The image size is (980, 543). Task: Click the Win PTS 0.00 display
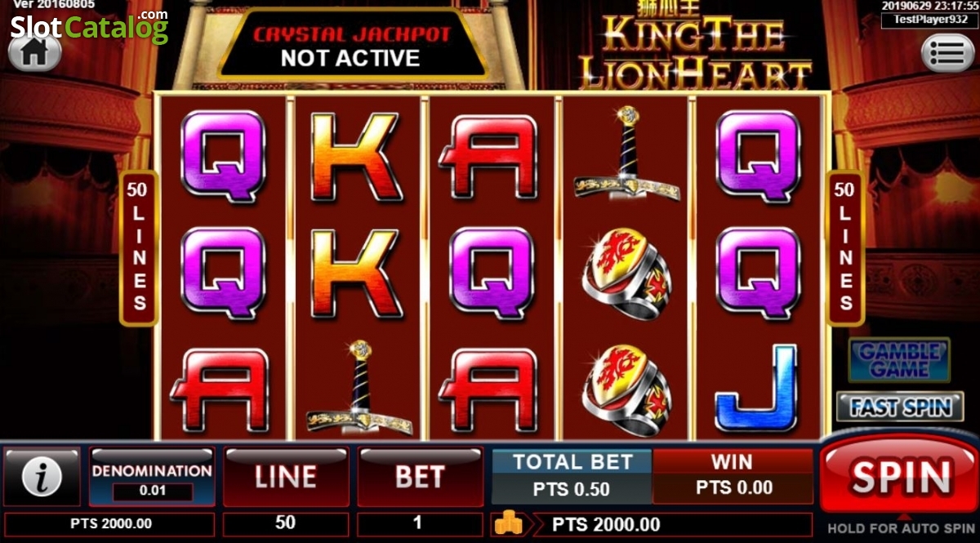[733, 476]
